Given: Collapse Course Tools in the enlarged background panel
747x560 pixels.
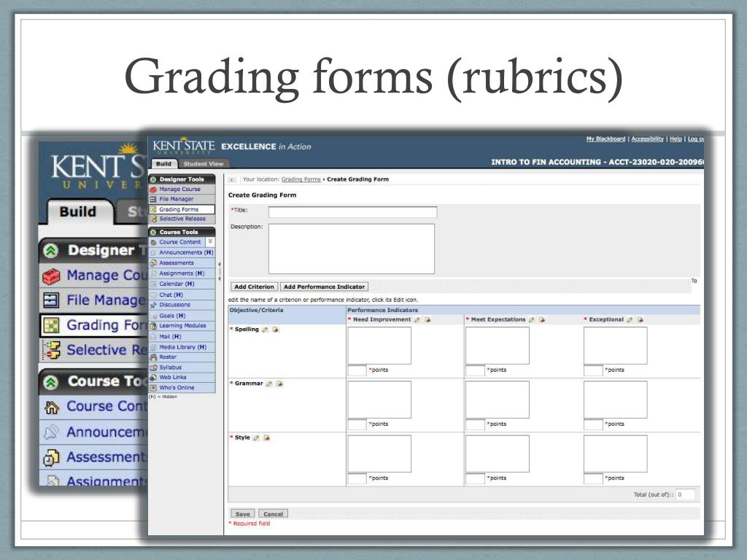Looking at the screenshot, I should pyautogui.click(x=52, y=382).
